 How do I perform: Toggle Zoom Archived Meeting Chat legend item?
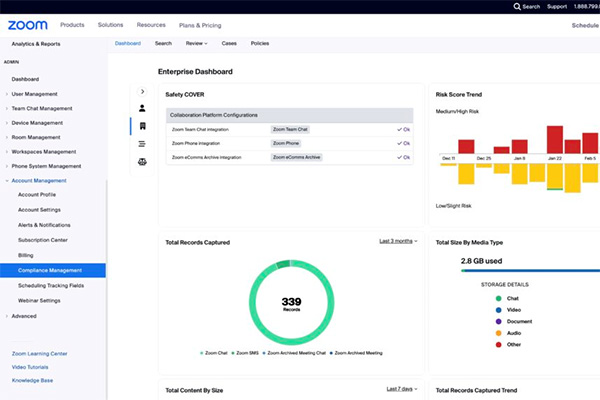point(295,354)
